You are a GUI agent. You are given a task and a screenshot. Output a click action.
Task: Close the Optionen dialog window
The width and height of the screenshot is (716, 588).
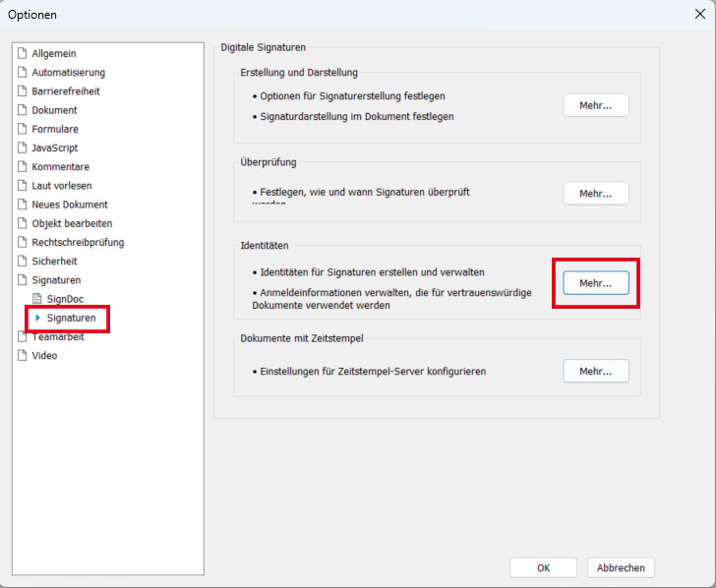[x=699, y=14]
